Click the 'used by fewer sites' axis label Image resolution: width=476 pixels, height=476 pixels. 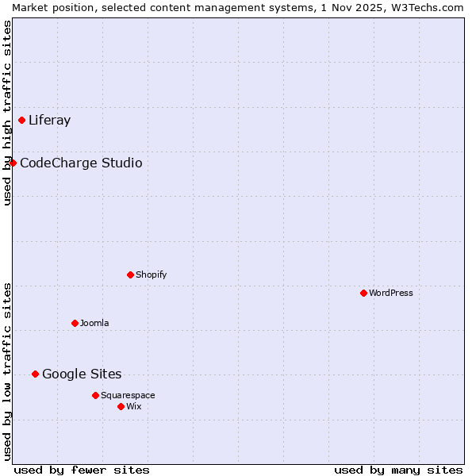click(82, 470)
